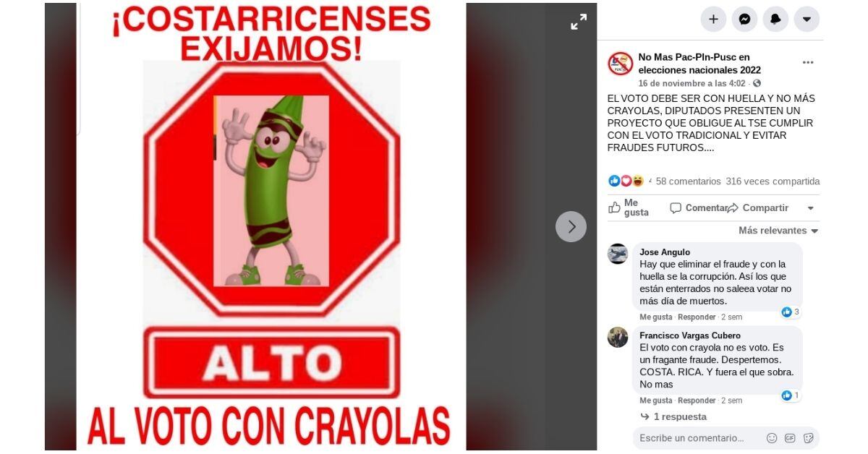The height and width of the screenshot is (454, 868).
Task: Expand the account dropdown arrow
Action: [x=807, y=20]
